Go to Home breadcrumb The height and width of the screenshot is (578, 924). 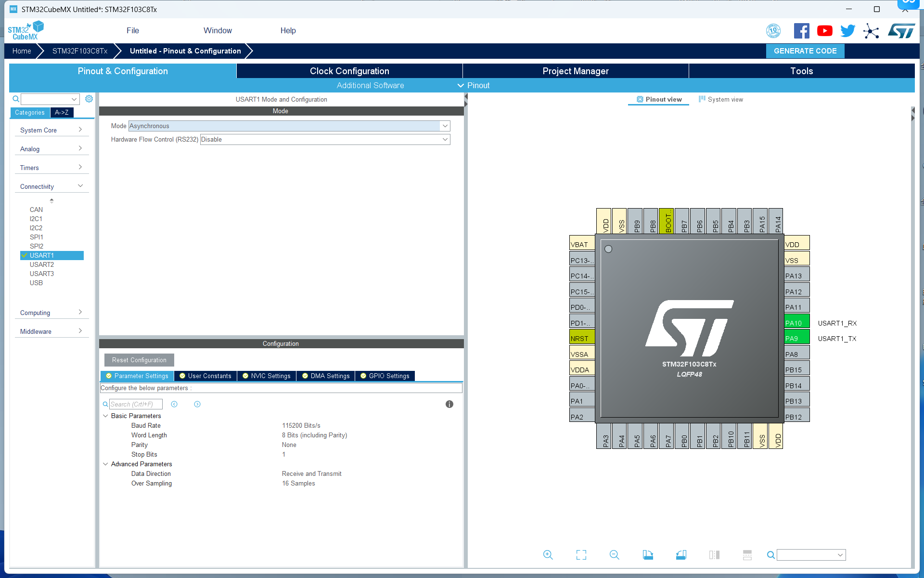(22, 51)
